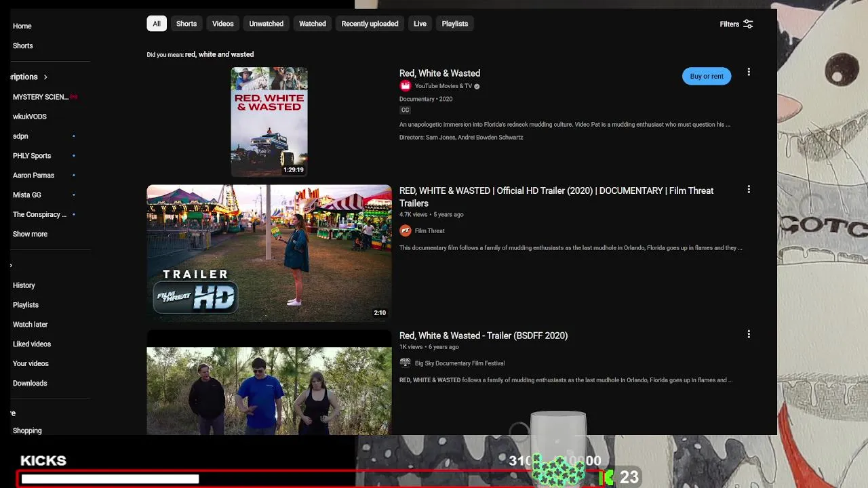868x488 pixels.
Task: Select the Recently uploaded filter chip
Action: 370,24
